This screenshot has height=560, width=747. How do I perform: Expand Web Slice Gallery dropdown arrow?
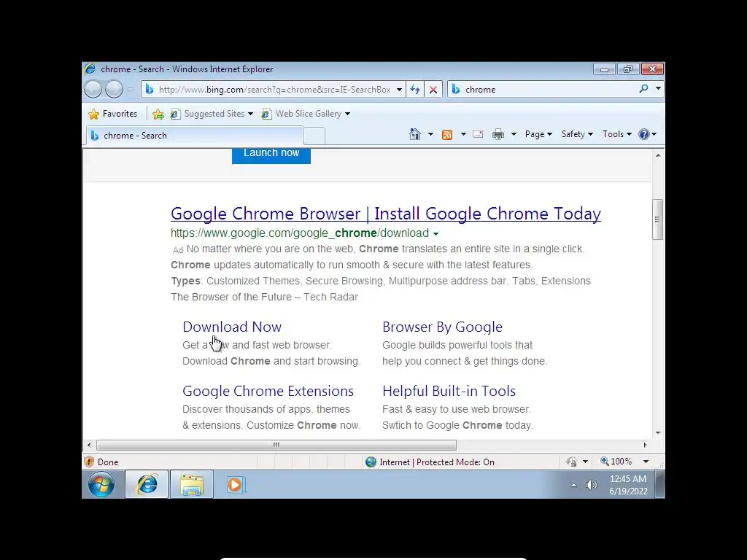coord(347,114)
